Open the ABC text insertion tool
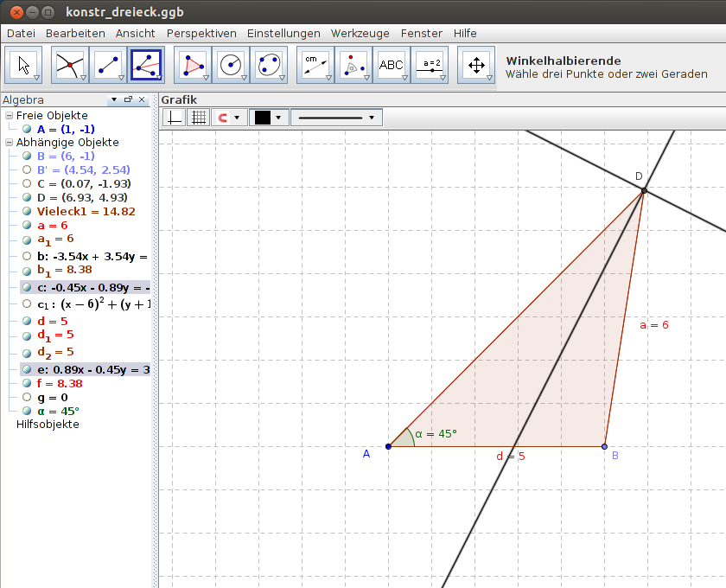Image resolution: width=726 pixels, height=588 pixels. click(392, 64)
